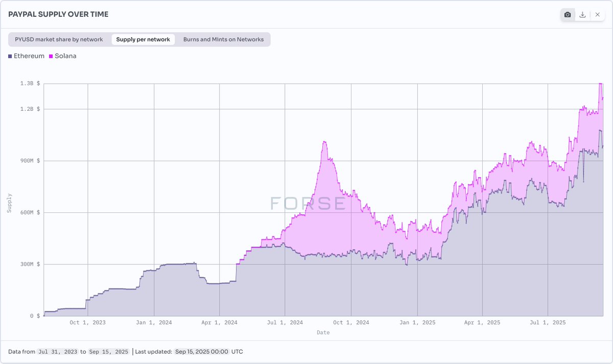Viewport: 613px width, 364px height.
Task: Close the PayPal Supply panel
Action: [597, 15]
